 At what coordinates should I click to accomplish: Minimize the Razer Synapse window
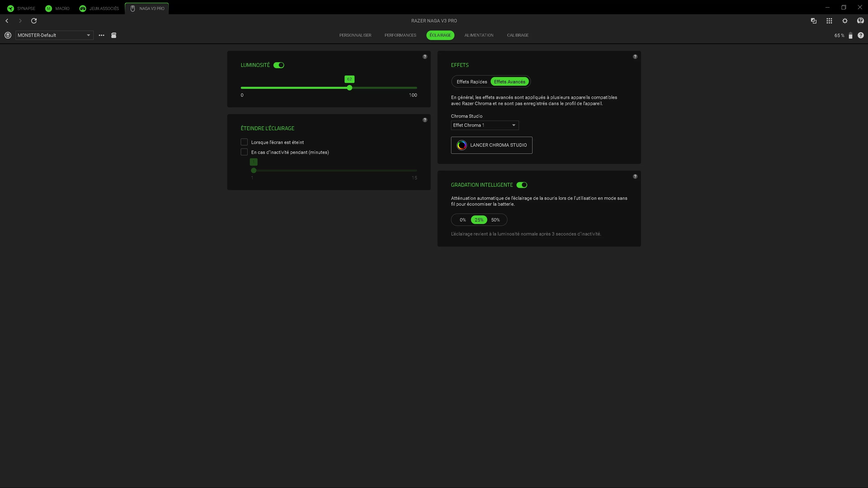pyautogui.click(x=828, y=7)
